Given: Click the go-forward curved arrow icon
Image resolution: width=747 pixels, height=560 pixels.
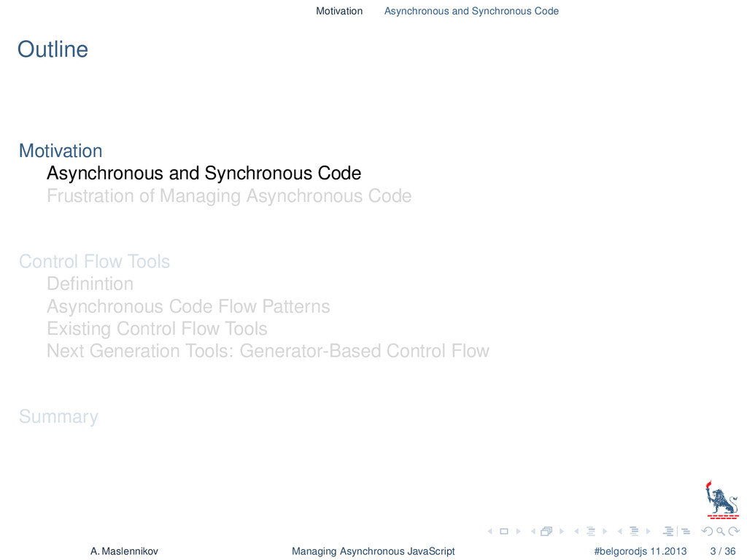Looking at the screenshot, I should point(734,532).
